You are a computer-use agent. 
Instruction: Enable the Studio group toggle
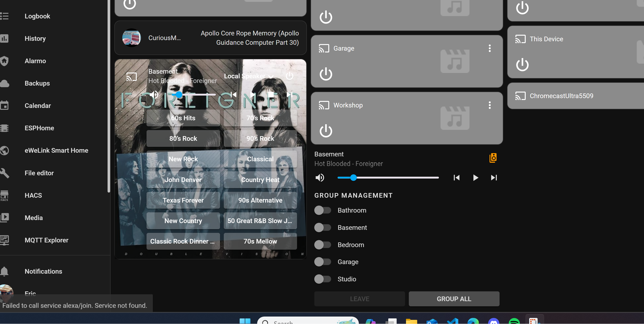click(323, 279)
